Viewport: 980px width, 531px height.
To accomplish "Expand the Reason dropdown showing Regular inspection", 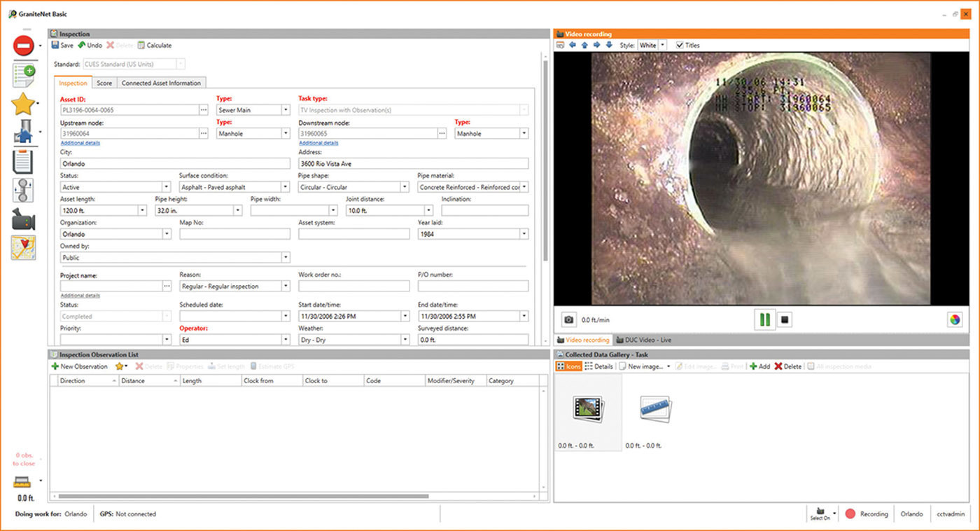I will (285, 286).
